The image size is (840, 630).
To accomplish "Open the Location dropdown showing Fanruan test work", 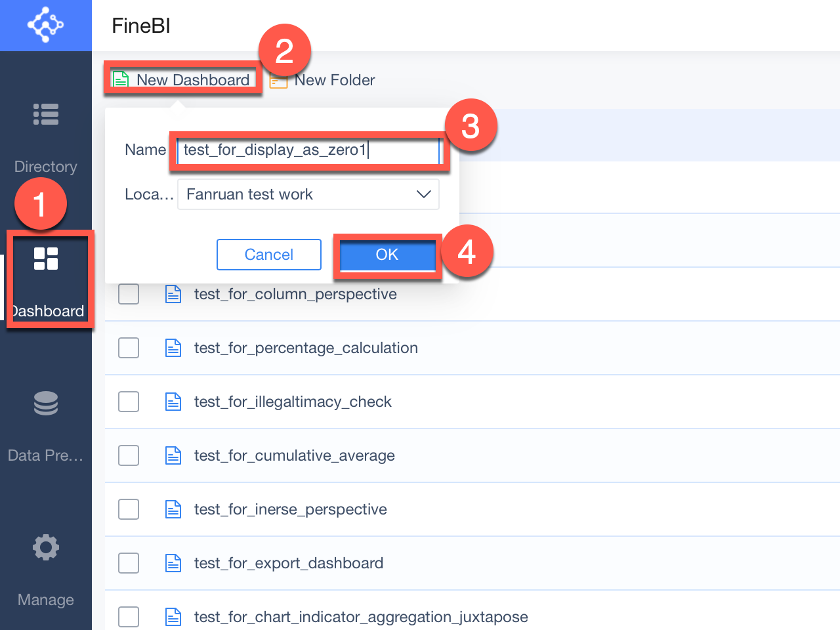I will (308, 194).
